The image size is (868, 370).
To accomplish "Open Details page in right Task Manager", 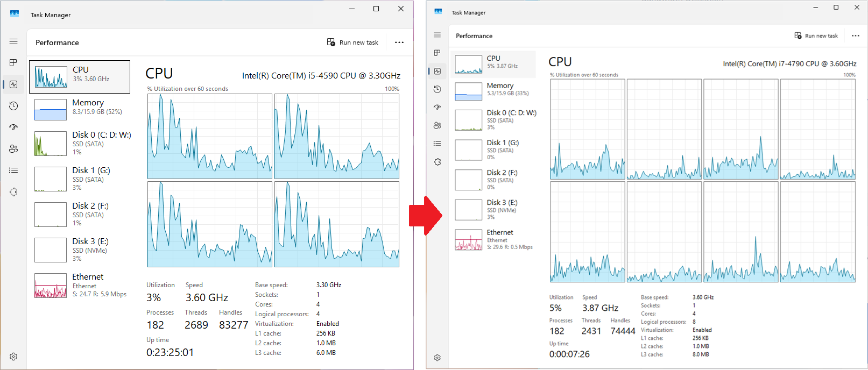I will point(437,144).
